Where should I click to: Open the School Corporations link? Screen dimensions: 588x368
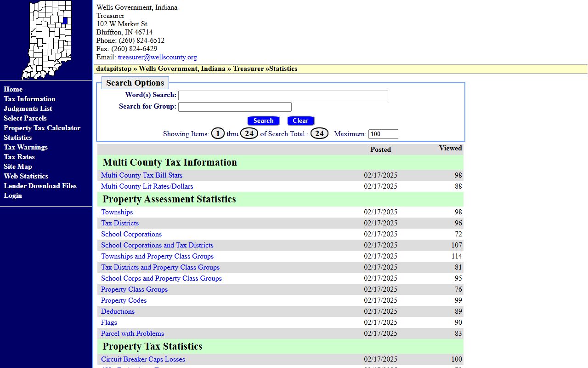point(131,234)
